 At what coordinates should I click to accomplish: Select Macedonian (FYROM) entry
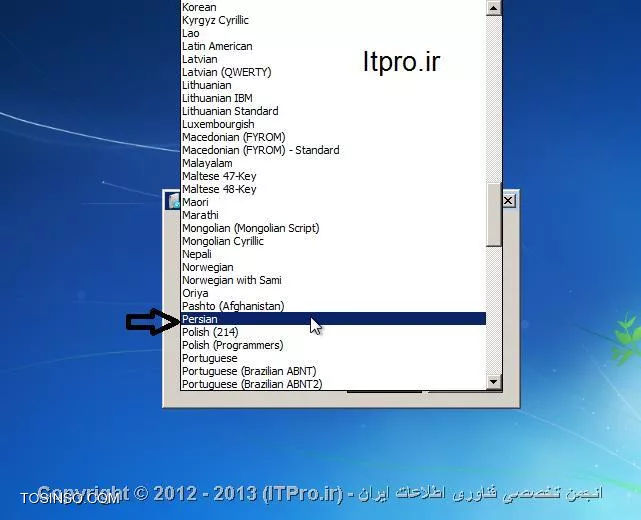(x=333, y=137)
